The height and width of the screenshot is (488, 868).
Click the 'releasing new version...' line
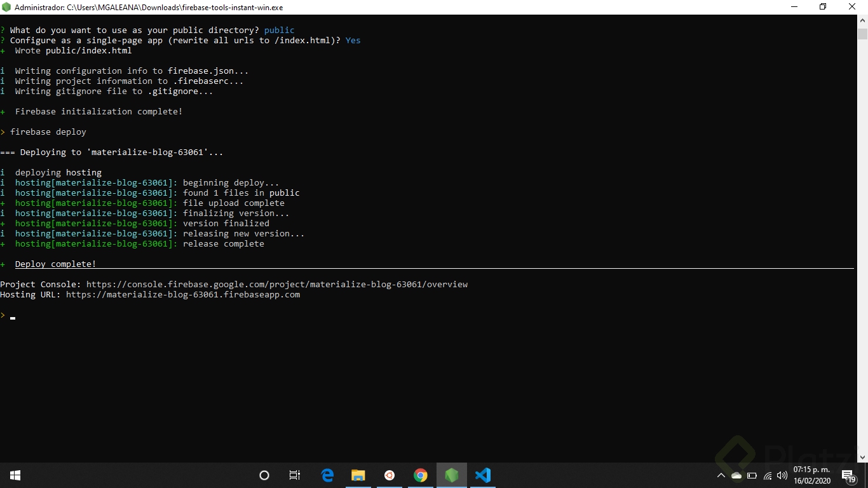160,233
